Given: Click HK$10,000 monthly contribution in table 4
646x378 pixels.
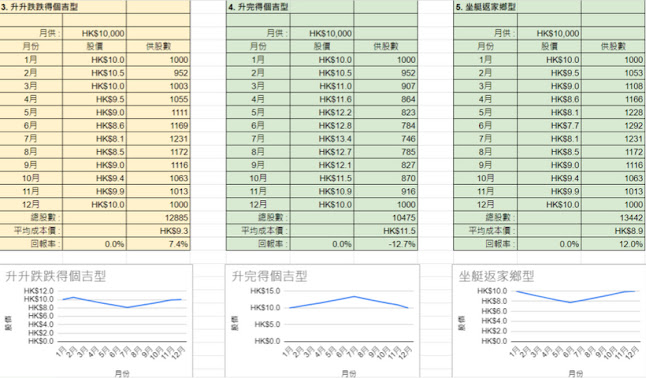Looking at the screenshot, I should click(x=322, y=33).
